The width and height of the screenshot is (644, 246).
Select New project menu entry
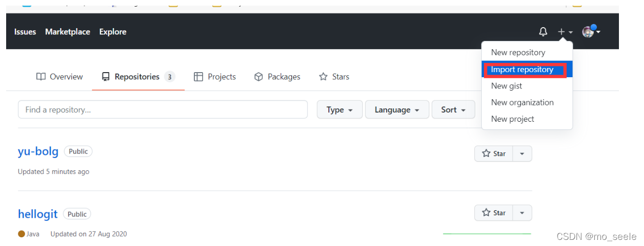[527, 119]
